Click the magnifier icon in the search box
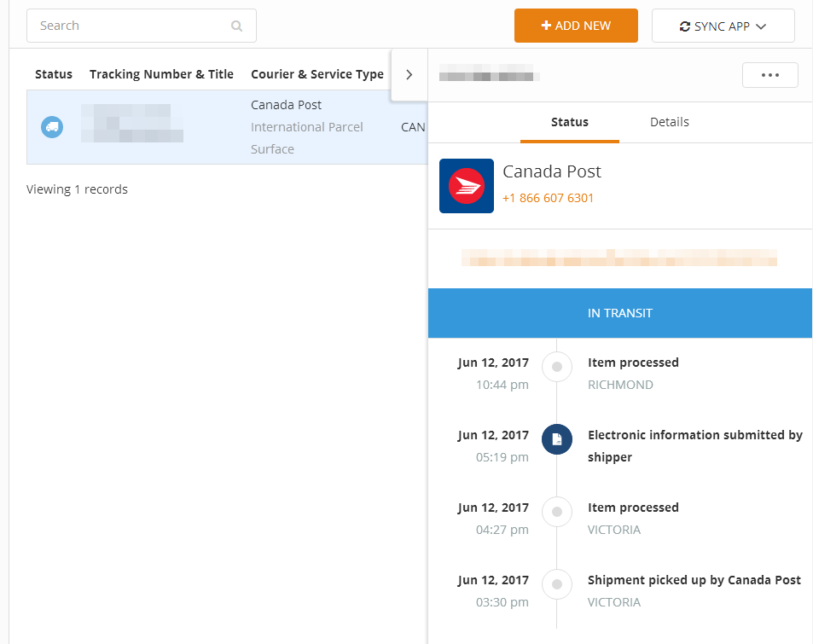Viewport: 813px width, 644px height. tap(236, 26)
